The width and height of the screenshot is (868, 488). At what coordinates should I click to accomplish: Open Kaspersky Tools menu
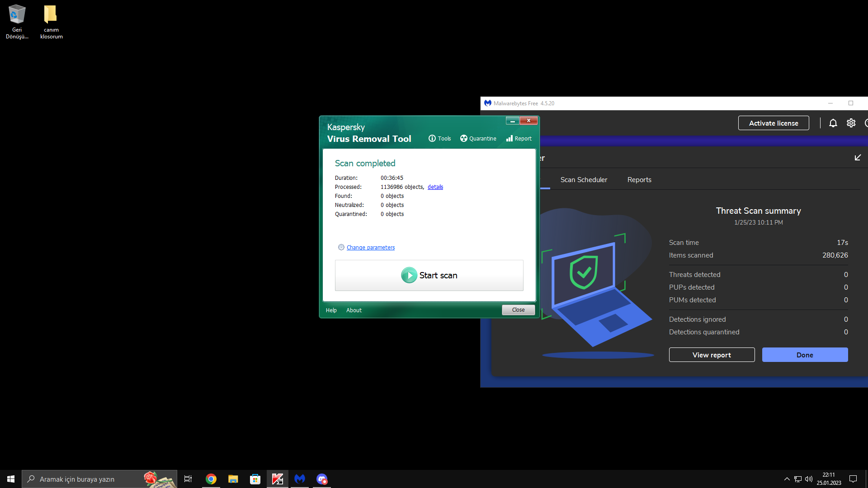pyautogui.click(x=439, y=139)
